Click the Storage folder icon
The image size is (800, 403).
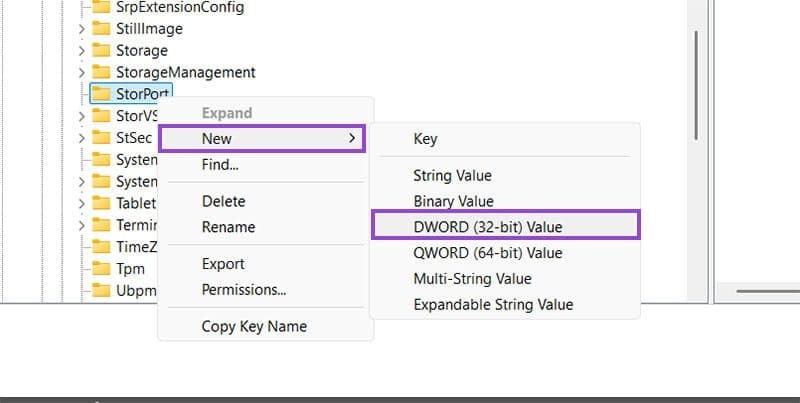pos(100,50)
